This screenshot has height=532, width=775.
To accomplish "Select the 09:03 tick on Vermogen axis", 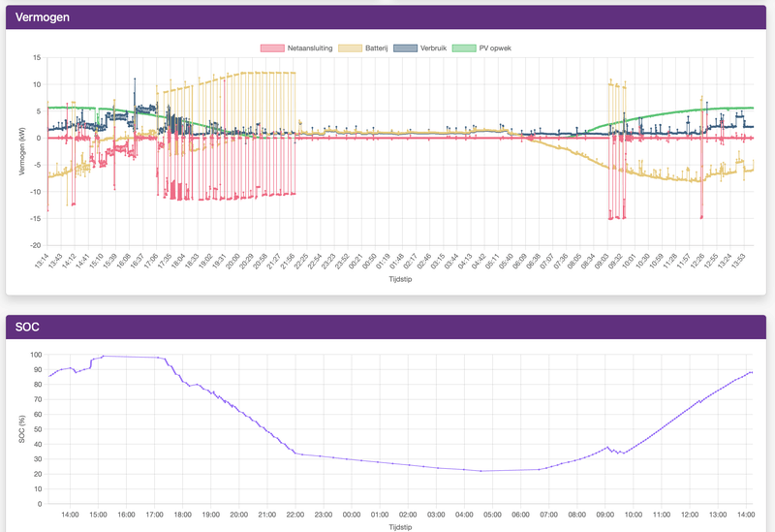I will point(603,261).
